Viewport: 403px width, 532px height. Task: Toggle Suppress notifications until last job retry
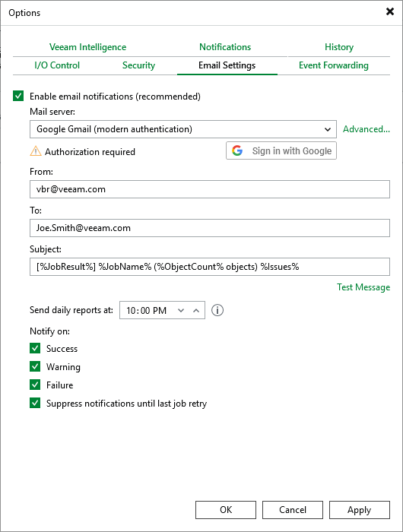tap(35, 403)
